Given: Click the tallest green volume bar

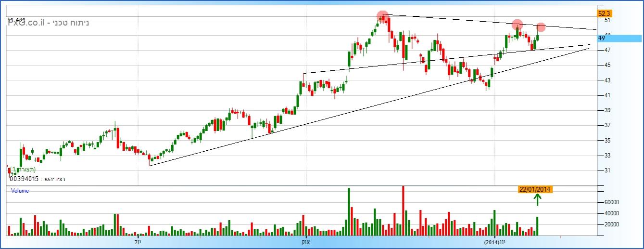Looking at the screenshot, I should pos(349,211).
